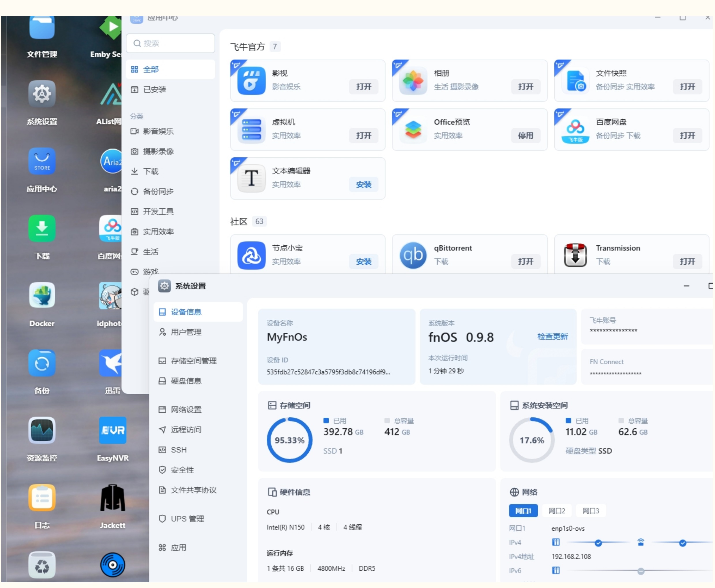This screenshot has height=588, width=715.
Task: Switch to the 网口3 network tab
Action: click(590, 511)
